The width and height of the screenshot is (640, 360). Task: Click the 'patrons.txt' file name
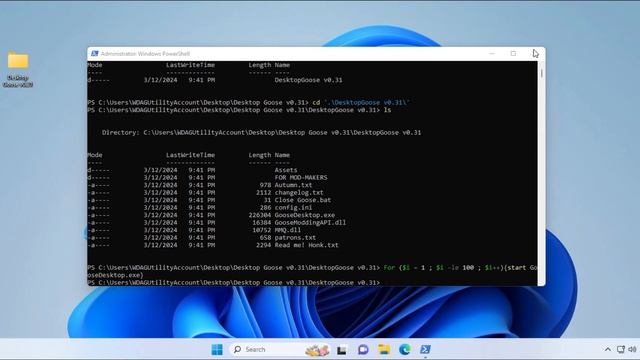pyautogui.click(x=295, y=238)
